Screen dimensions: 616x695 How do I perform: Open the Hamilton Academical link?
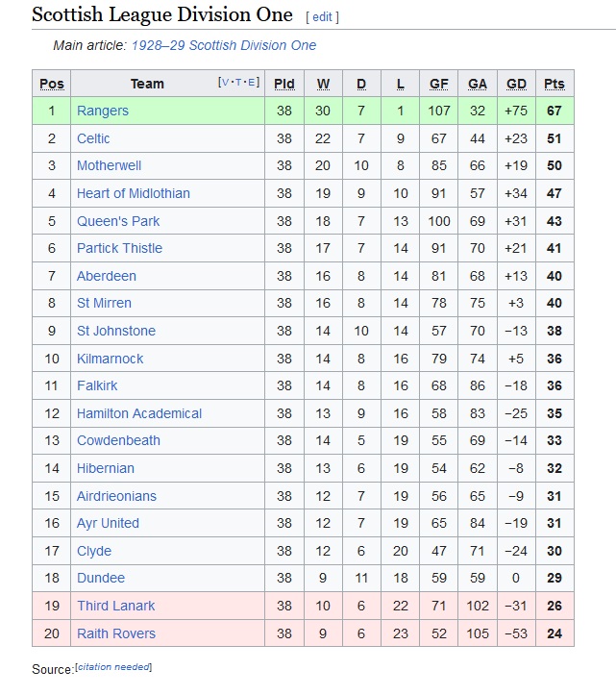click(139, 413)
